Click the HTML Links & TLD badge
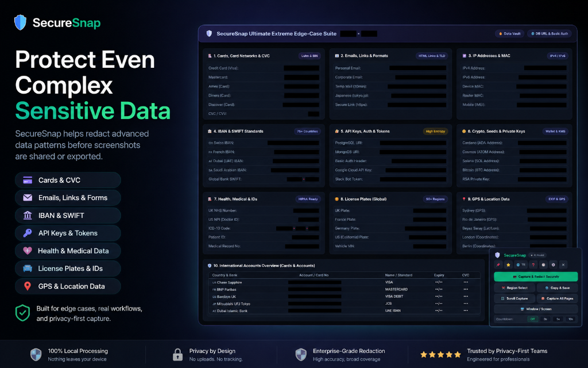 pos(432,56)
